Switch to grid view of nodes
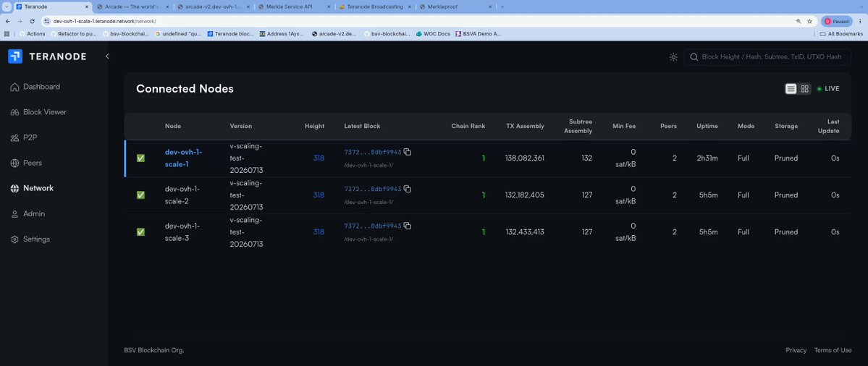The image size is (868, 366). [x=805, y=88]
